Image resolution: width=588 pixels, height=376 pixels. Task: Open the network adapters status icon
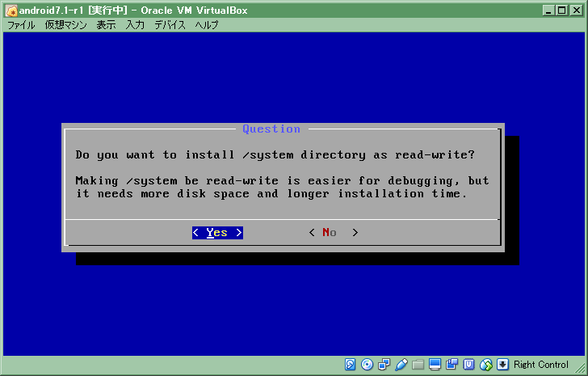(384, 365)
